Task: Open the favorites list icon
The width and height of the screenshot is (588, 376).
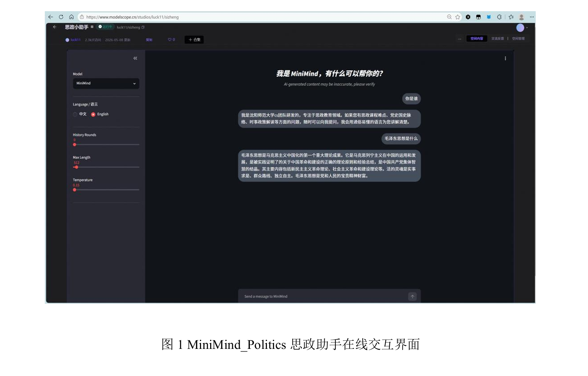Action: tap(511, 17)
